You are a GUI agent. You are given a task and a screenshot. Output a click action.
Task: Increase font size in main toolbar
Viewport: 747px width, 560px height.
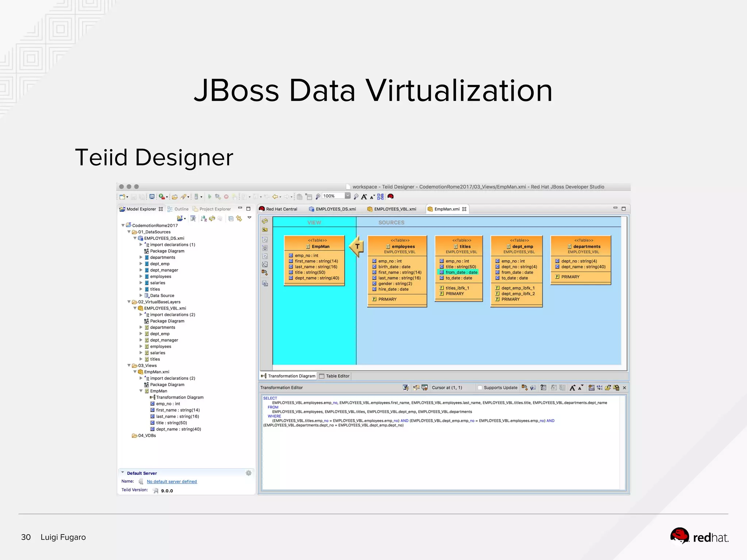click(364, 197)
